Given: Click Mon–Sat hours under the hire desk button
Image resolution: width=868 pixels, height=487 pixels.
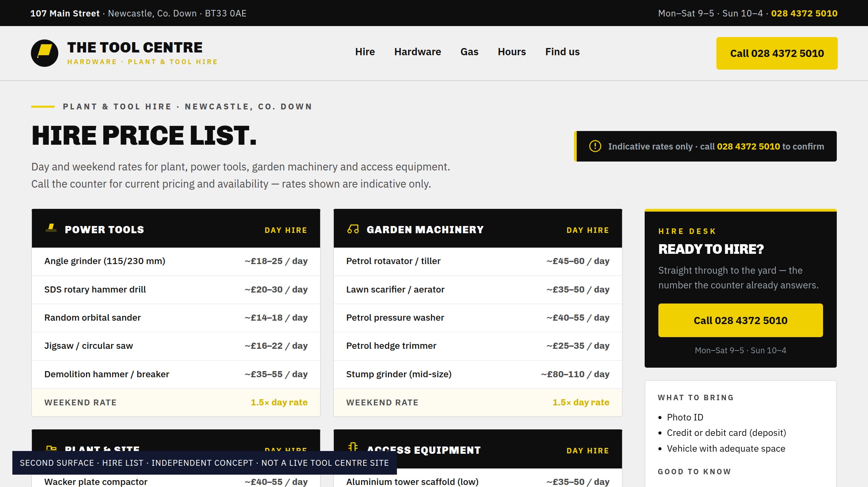Looking at the screenshot, I should pyautogui.click(x=740, y=351).
